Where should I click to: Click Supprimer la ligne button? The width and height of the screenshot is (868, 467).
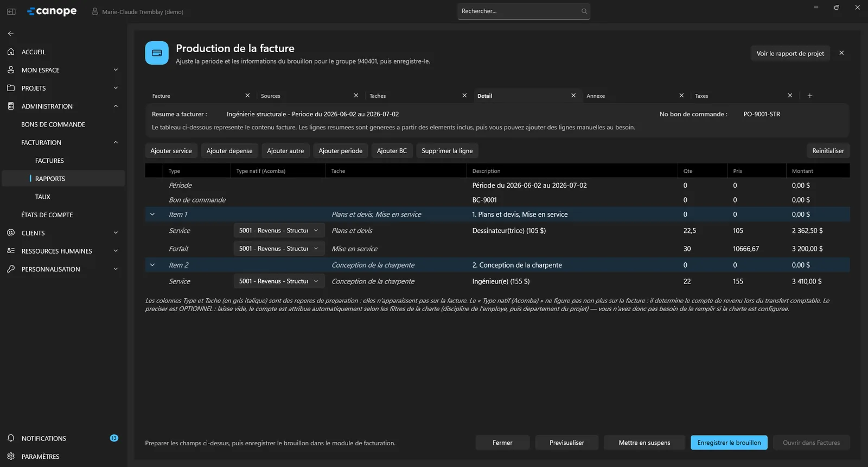pos(447,151)
